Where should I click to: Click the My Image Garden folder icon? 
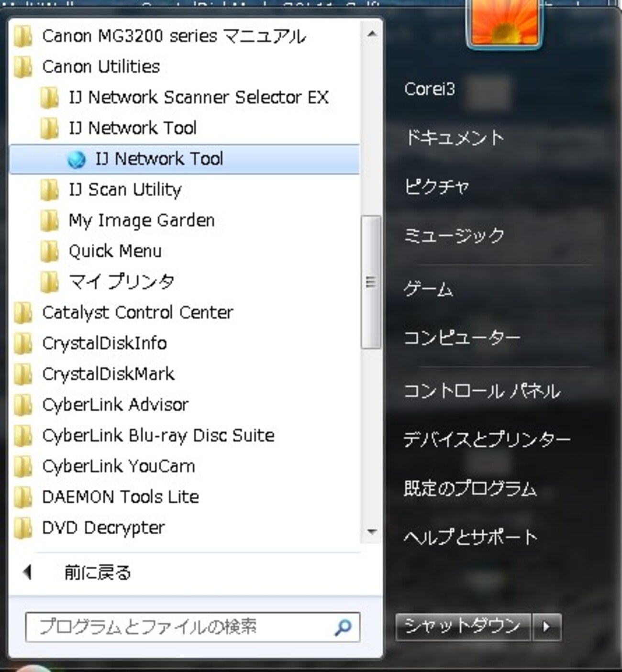(x=49, y=220)
